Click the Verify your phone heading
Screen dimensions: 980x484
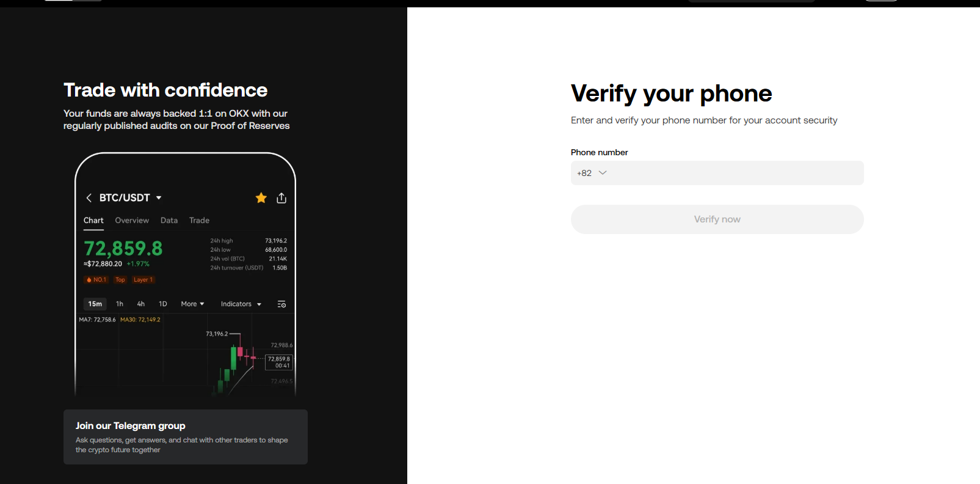672,94
